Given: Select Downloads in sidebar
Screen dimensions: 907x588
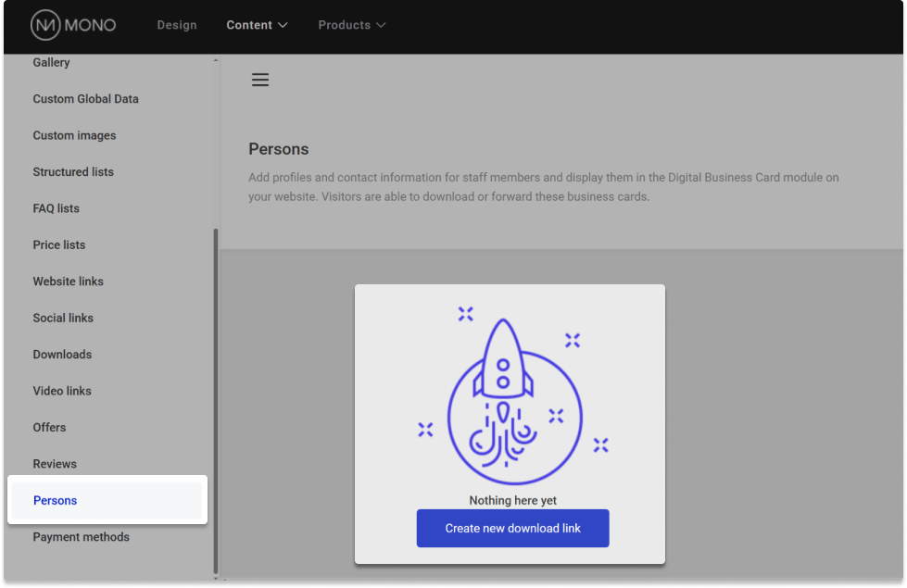Looking at the screenshot, I should 62,355.
